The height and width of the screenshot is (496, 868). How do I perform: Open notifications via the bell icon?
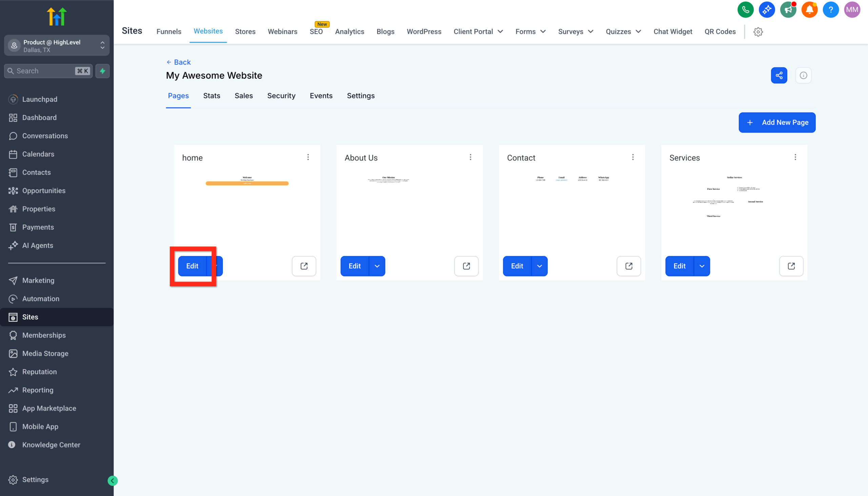[809, 9]
